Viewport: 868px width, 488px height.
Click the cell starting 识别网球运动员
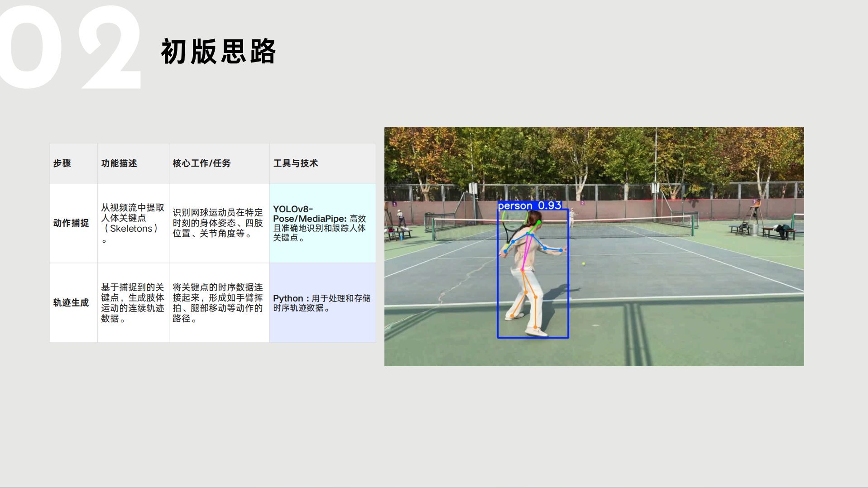[x=219, y=223]
